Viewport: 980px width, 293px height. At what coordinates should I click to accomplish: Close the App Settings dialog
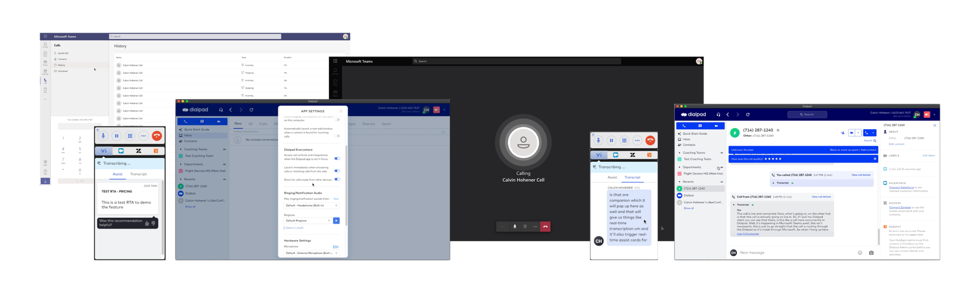point(341,111)
